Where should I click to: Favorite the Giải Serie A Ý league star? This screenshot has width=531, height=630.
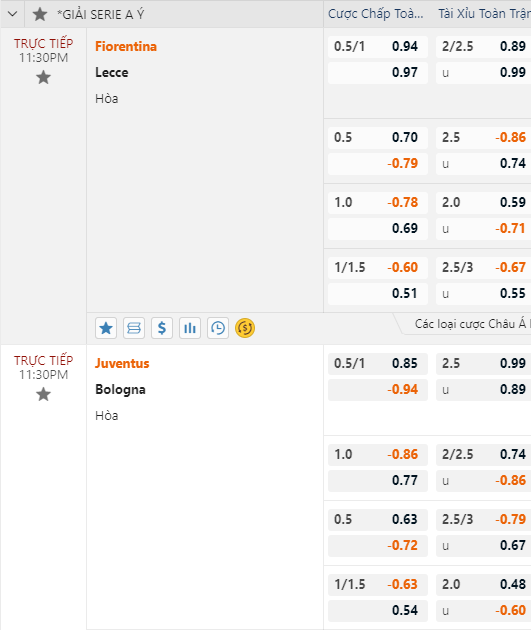pyautogui.click(x=39, y=14)
